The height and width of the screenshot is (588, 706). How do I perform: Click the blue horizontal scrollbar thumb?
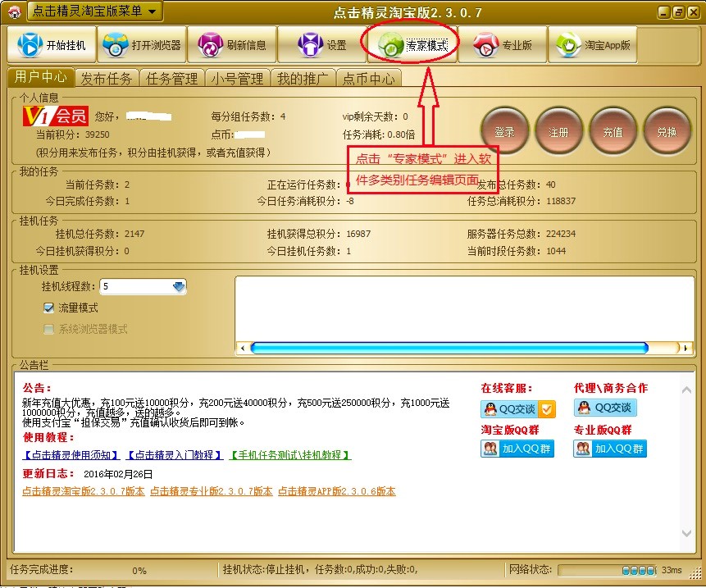[449, 348]
